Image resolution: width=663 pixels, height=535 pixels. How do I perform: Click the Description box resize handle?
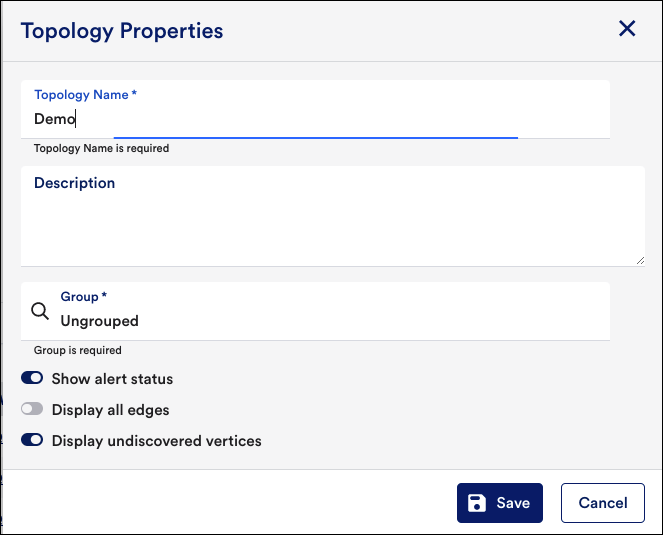click(x=640, y=261)
